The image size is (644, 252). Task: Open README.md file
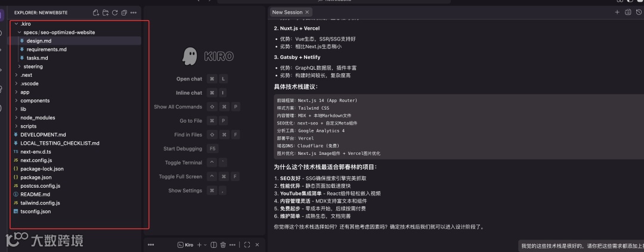click(35, 194)
